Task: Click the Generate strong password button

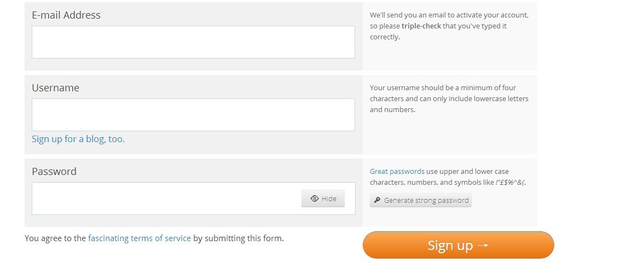Action: [421, 200]
